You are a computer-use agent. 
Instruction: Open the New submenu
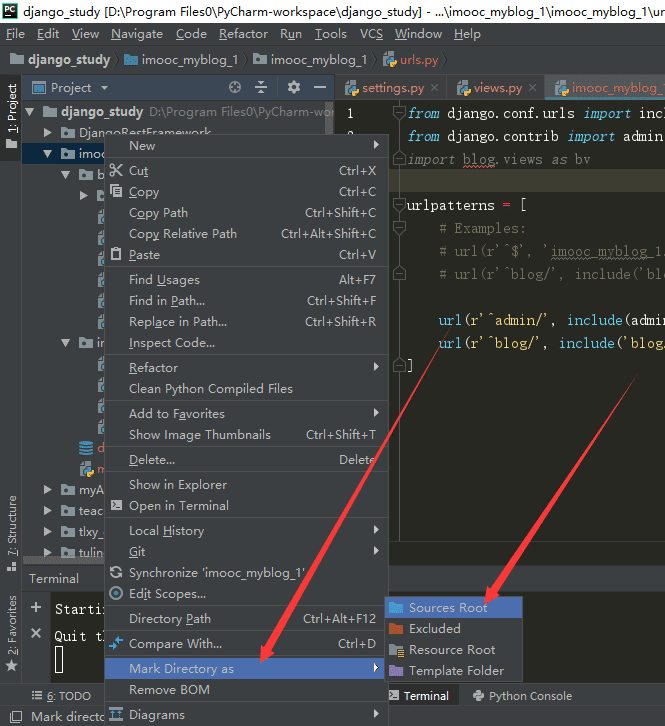[246, 145]
